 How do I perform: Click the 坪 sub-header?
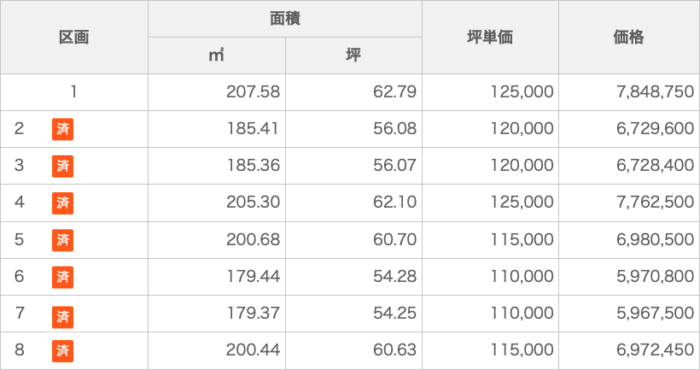pyautogui.click(x=354, y=56)
